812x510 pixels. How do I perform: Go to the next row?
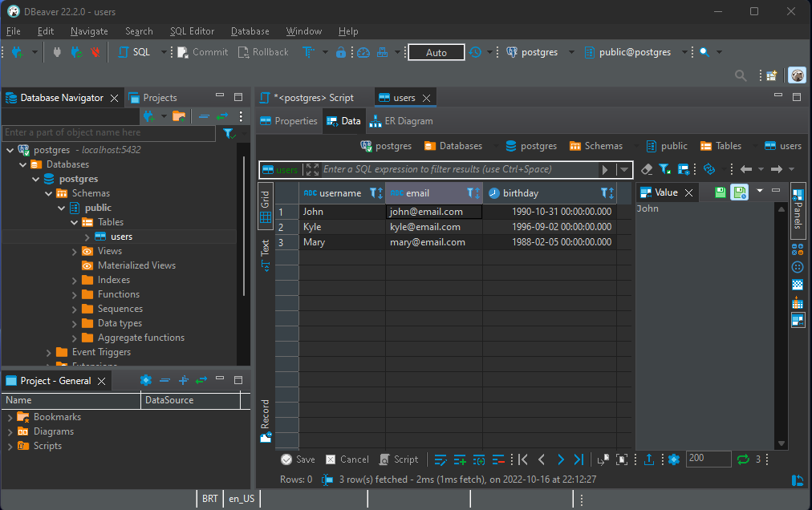(560, 459)
